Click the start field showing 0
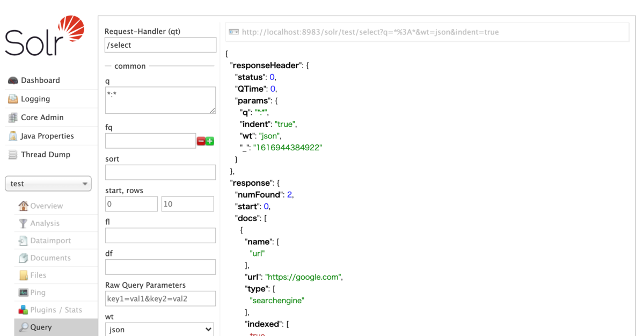The width and height of the screenshot is (644, 336). pyautogui.click(x=131, y=204)
